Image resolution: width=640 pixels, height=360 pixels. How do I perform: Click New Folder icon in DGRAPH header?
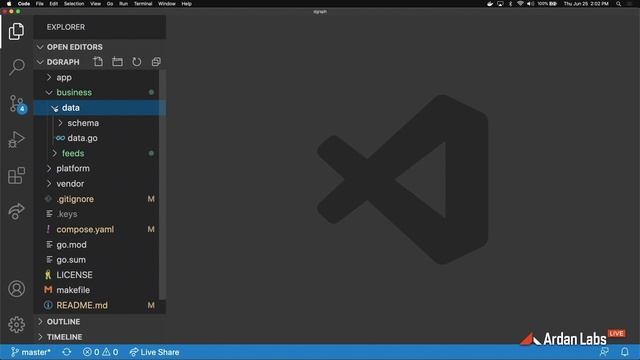point(118,62)
